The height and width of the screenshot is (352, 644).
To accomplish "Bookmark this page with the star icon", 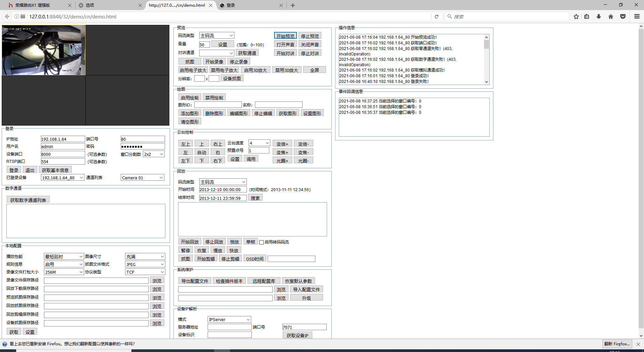I will (x=576, y=16).
